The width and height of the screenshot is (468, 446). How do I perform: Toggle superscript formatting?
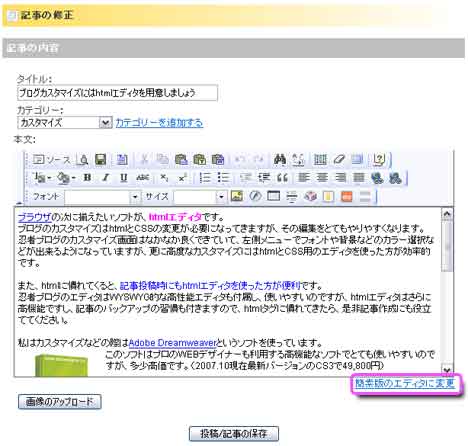coord(182,178)
